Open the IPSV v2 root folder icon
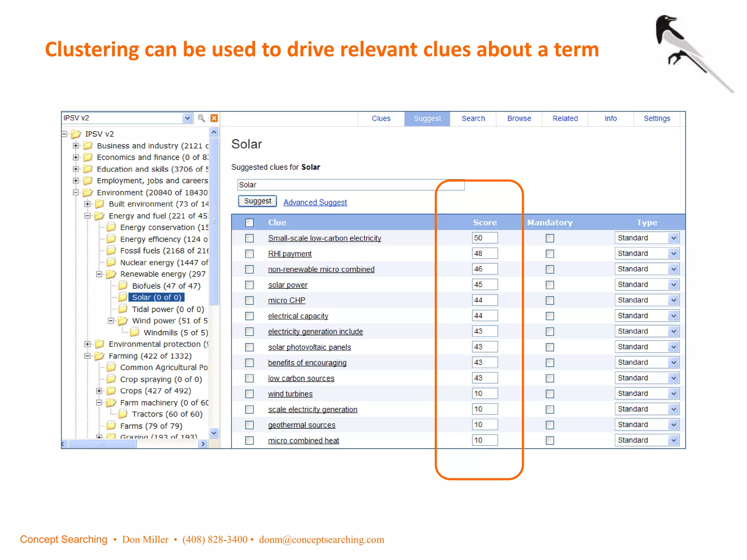This screenshot has width=747, height=560. [x=76, y=134]
